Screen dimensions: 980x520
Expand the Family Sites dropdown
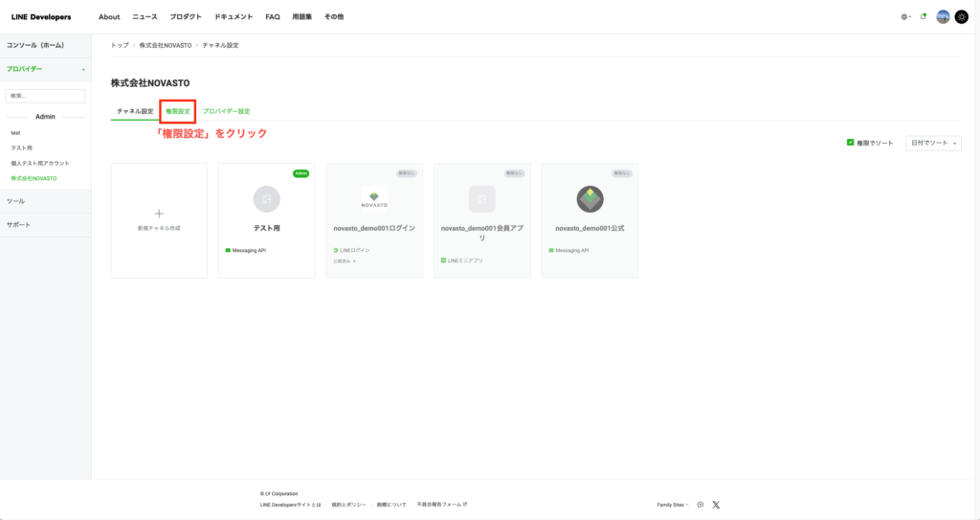(673, 505)
